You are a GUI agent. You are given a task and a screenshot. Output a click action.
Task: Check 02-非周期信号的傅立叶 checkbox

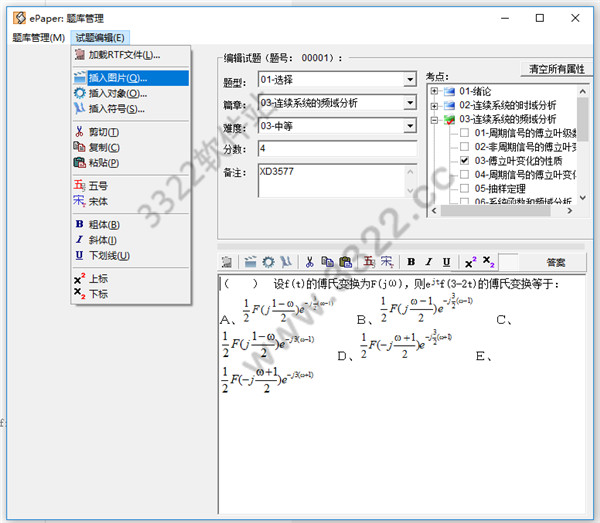(464, 147)
